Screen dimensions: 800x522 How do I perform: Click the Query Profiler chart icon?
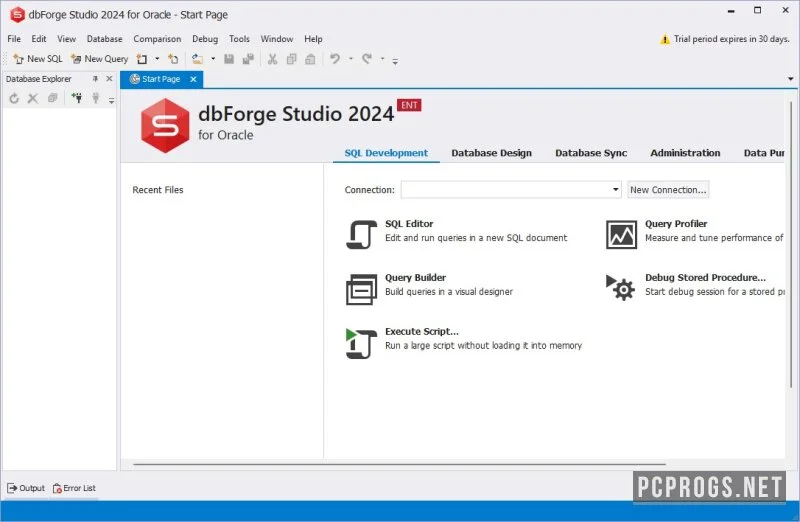click(621, 235)
